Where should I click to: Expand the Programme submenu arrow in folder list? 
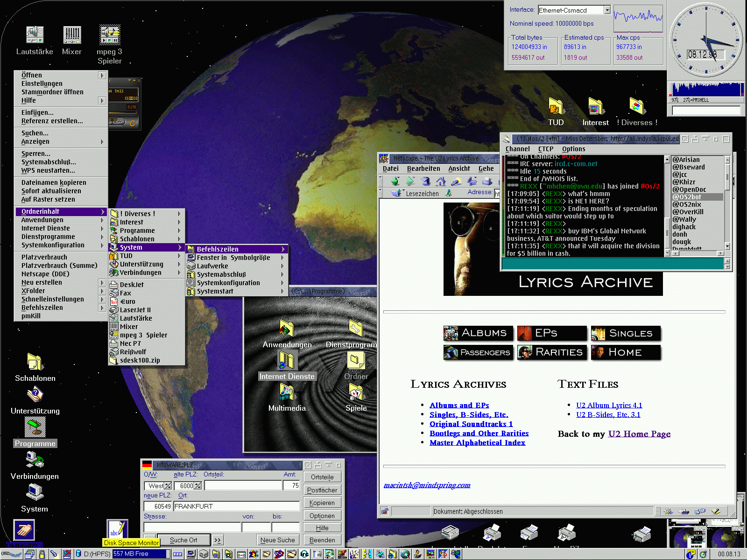point(179,231)
